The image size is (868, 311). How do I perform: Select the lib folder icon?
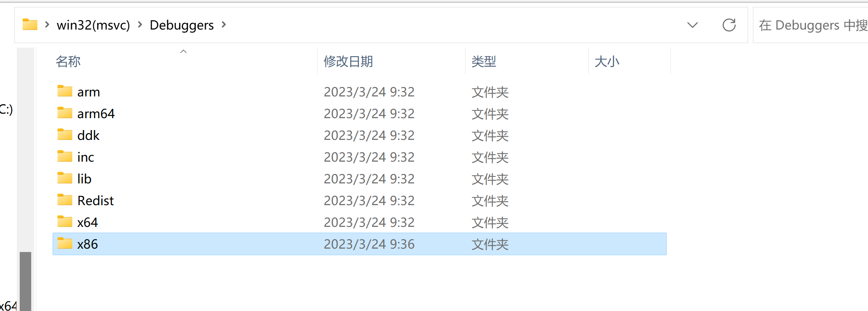64,178
